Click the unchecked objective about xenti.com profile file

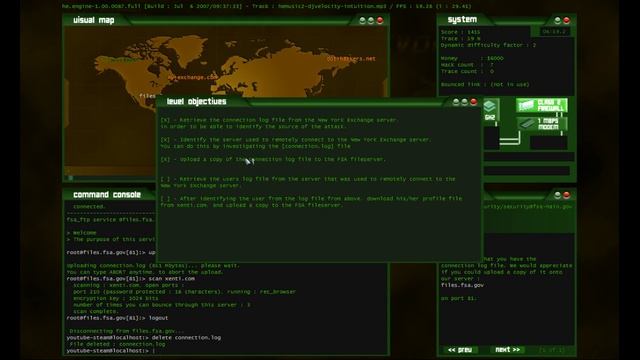pos(311,202)
